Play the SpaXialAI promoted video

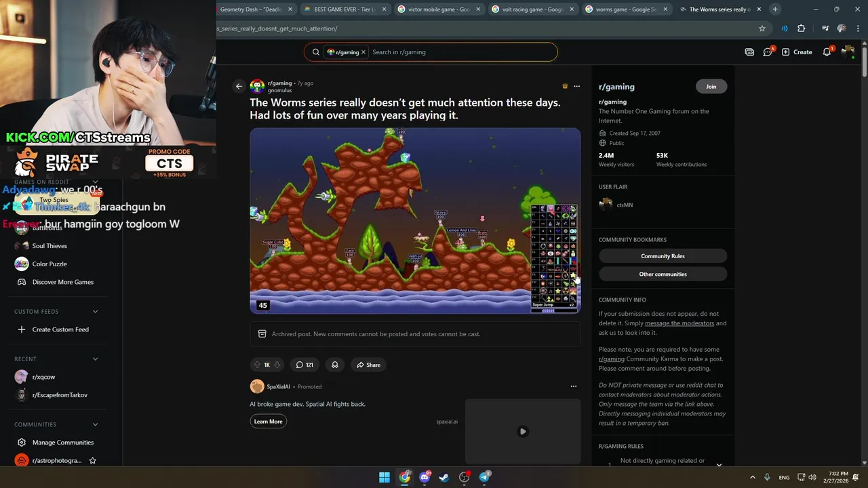point(522,432)
